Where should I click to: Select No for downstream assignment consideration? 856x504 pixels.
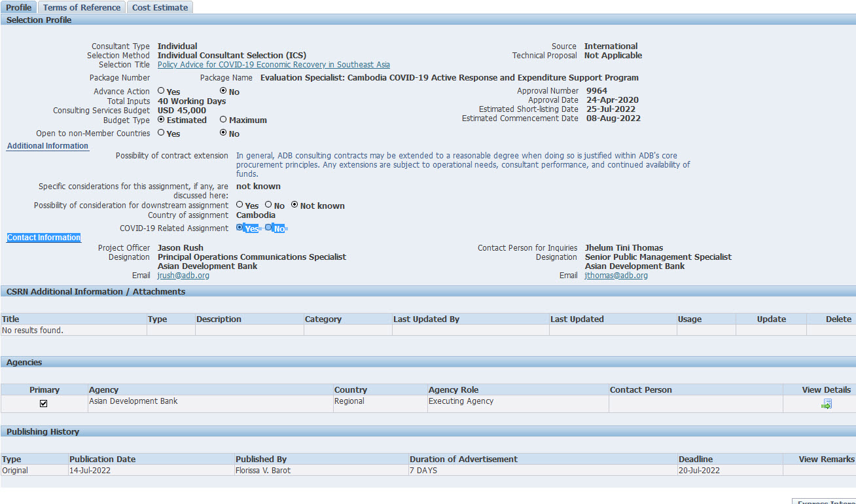point(268,205)
